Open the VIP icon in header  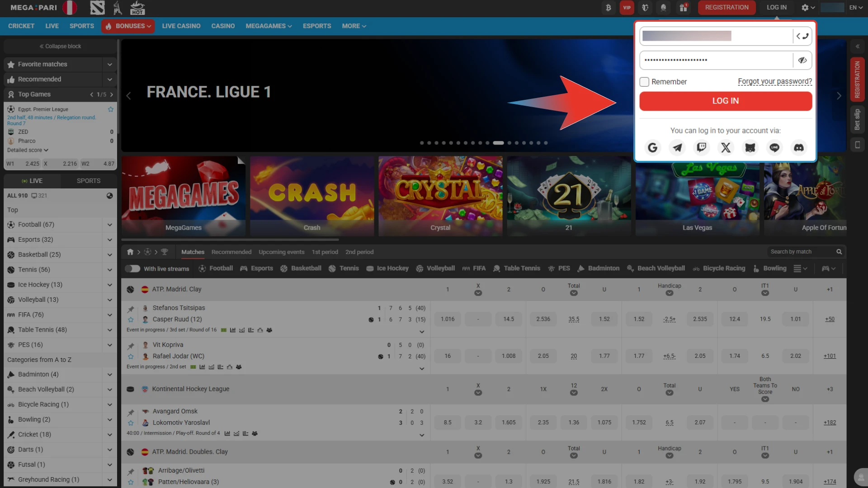(627, 8)
